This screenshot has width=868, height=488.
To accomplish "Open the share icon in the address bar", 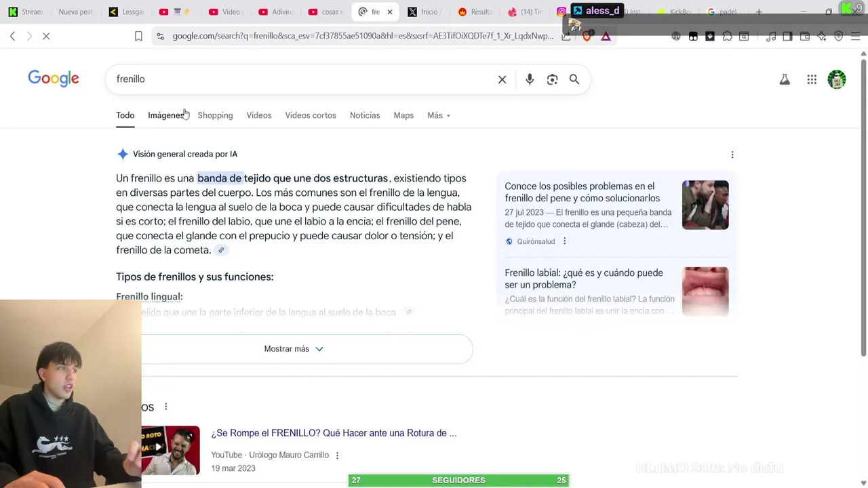I will pyautogui.click(x=566, y=36).
